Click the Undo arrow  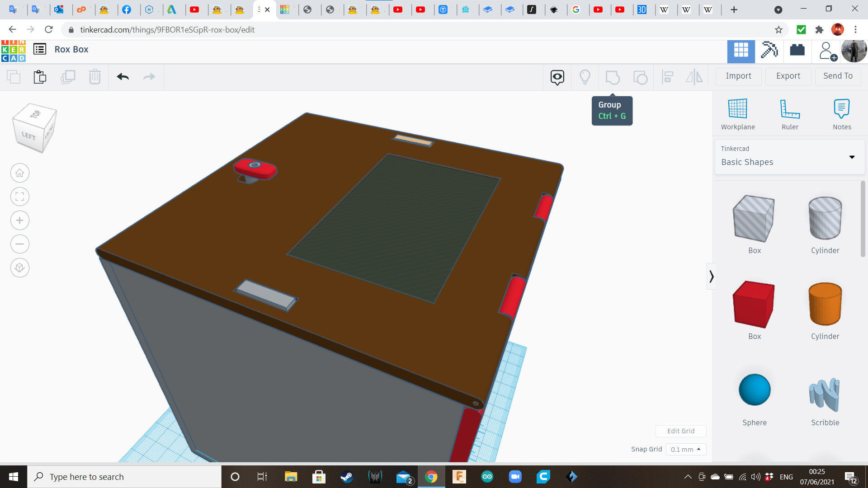tap(123, 77)
